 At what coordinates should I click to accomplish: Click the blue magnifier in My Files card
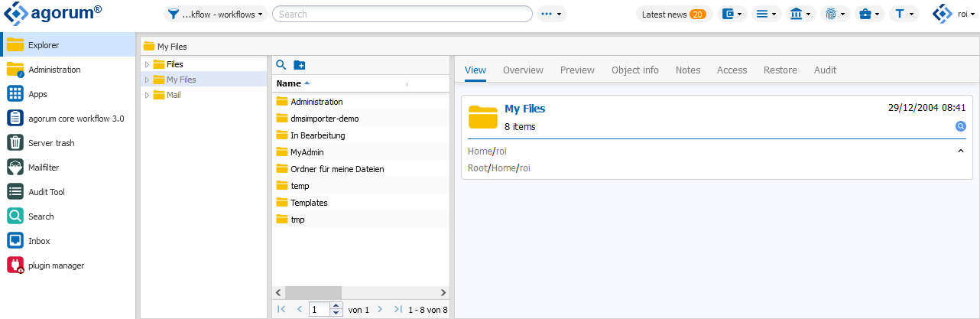[x=961, y=126]
